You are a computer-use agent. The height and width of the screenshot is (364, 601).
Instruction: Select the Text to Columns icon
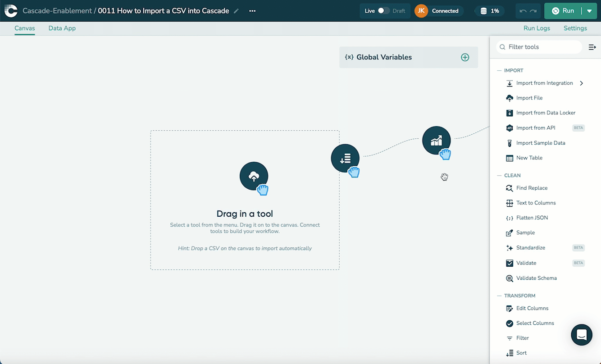(510, 203)
